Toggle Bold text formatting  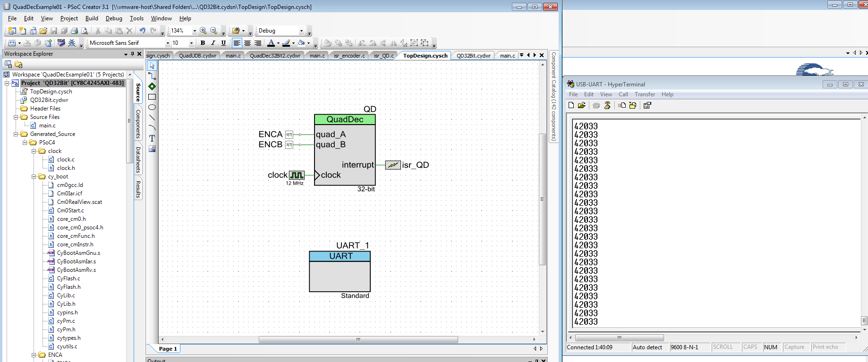(x=203, y=43)
